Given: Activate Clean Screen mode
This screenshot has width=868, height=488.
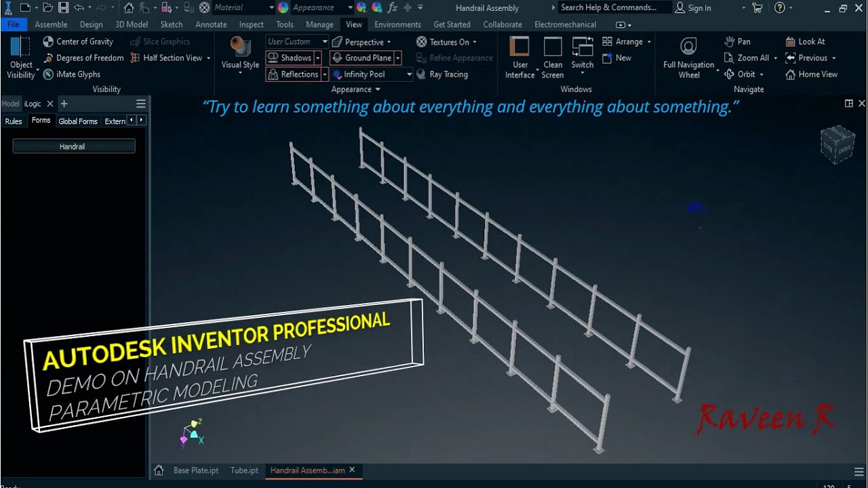Looking at the screenshot, I should pyautogui.click(x=553, y=58).
